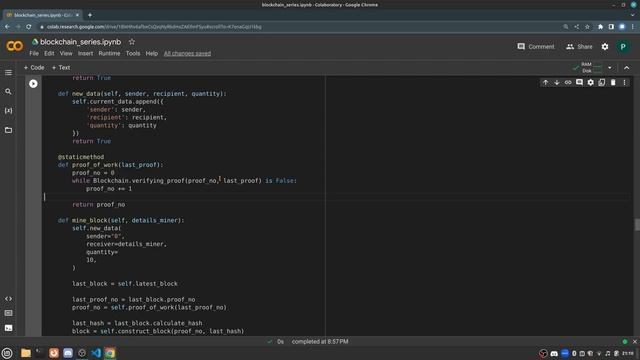This screenshot has width=640, height=360.
Task: Open Chrome from the taskbar
Action: [x=110, y=353]
